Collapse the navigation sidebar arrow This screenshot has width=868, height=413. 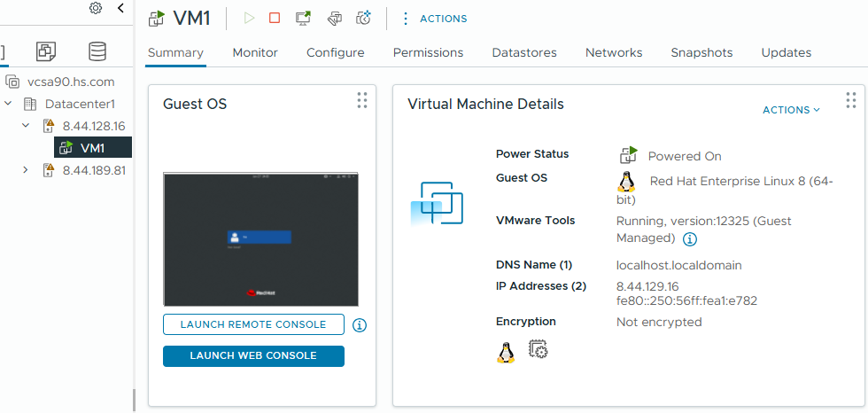point(121,8)
